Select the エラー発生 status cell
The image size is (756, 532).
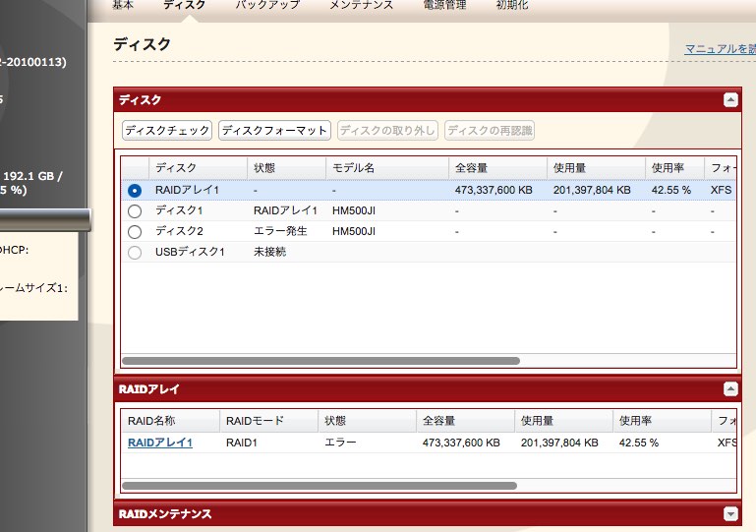click(280, 231)
